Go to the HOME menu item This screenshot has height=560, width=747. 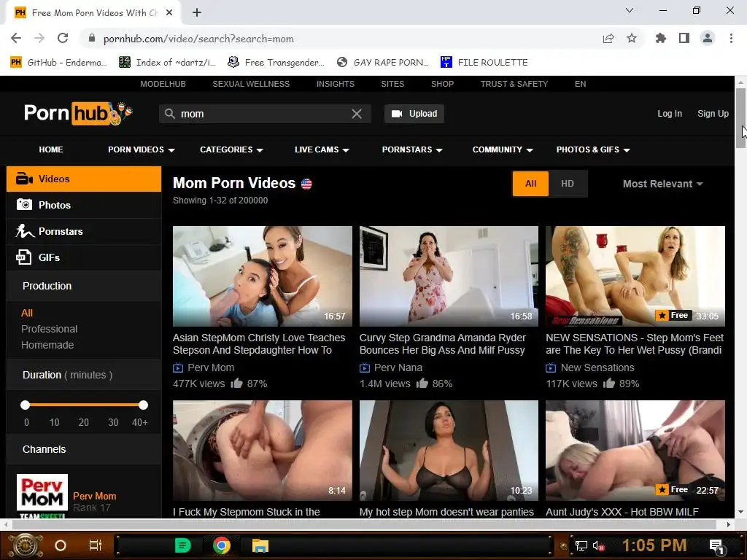[51, 149]
